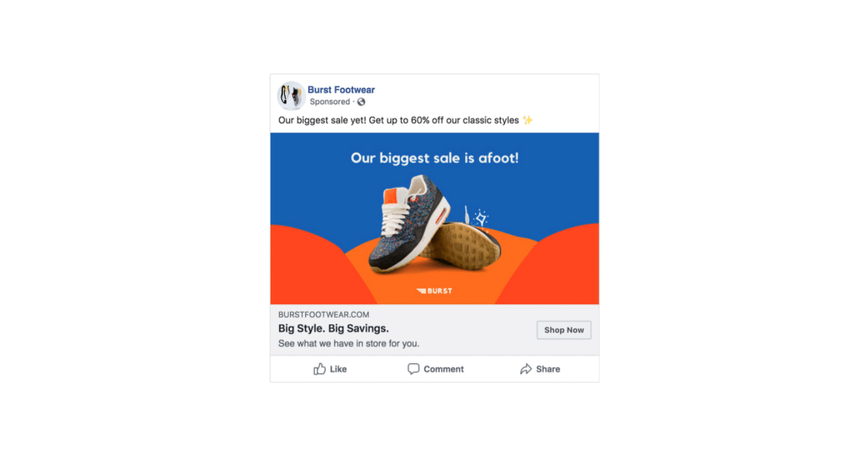
Task: Click the curved arrow Share icon
Action: point(526,369)
